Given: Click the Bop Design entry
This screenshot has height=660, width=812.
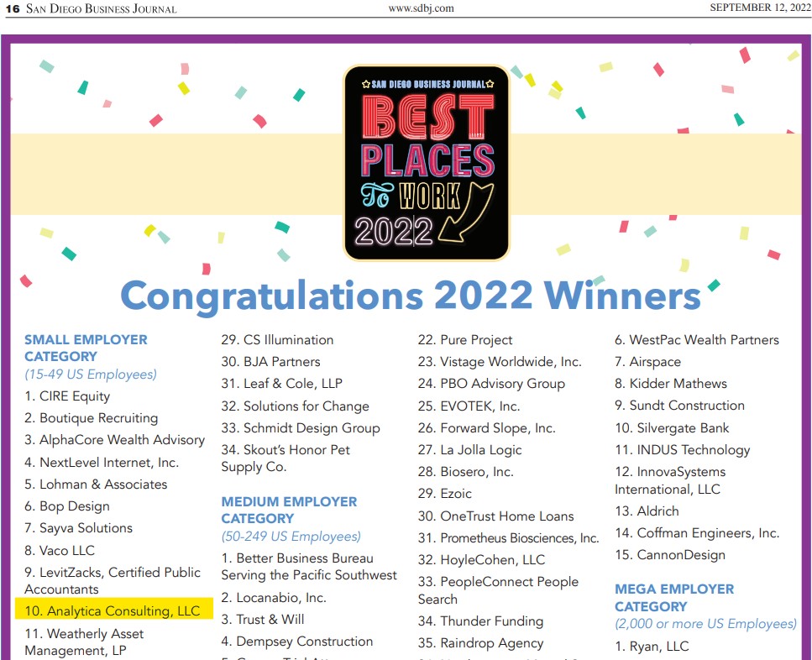Looking at the screenshot, I should pyautogui.click(x=67, y=506).
